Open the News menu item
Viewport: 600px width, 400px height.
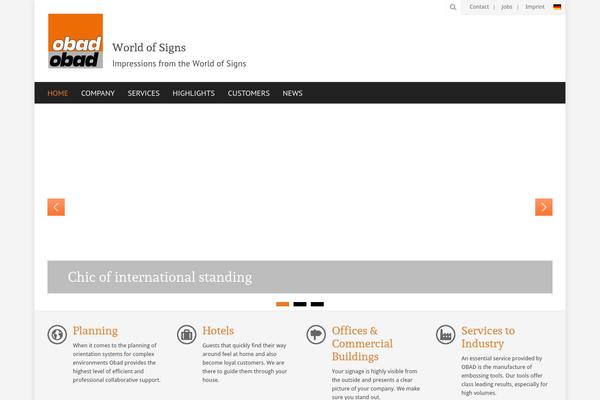(x=292, y=93)
